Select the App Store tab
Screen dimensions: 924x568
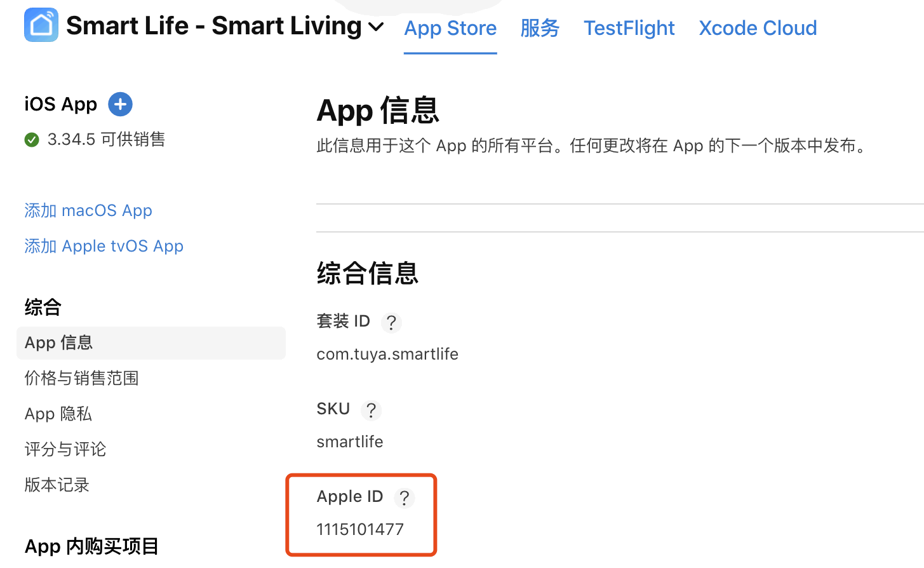coord(450,28)
